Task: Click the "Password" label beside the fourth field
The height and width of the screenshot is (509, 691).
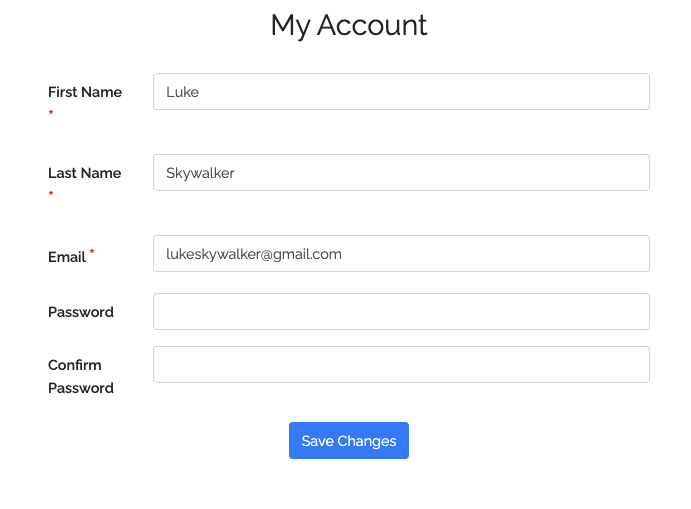Action: 81,312
